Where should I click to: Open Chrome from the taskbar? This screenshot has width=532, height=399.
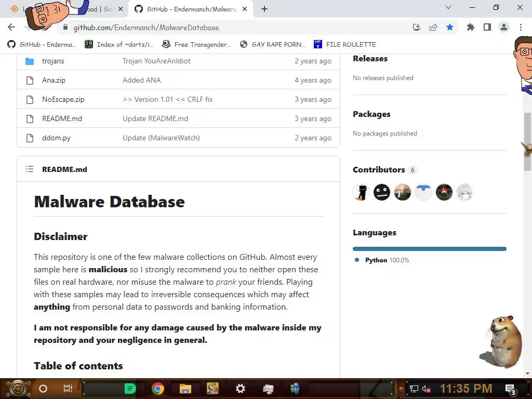158,389
